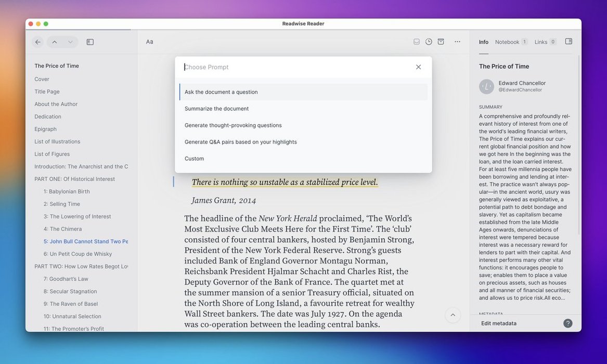Go to chapter '4: The Chimera'
Screen dimensions: 607x364
[x=62, y=229]
